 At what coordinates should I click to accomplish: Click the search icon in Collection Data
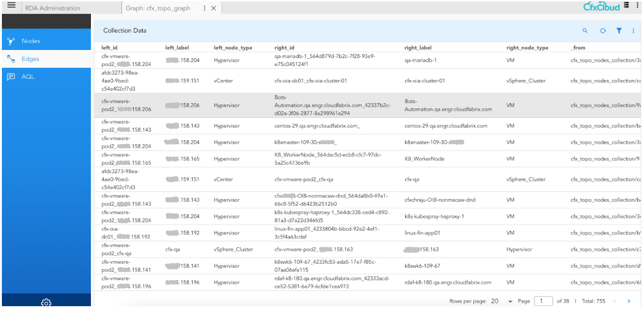585,31
